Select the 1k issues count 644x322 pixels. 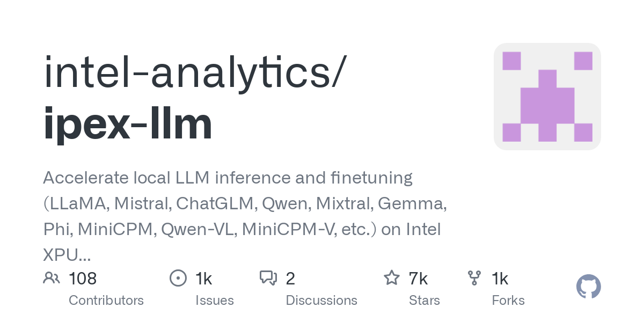pos(204,279)
